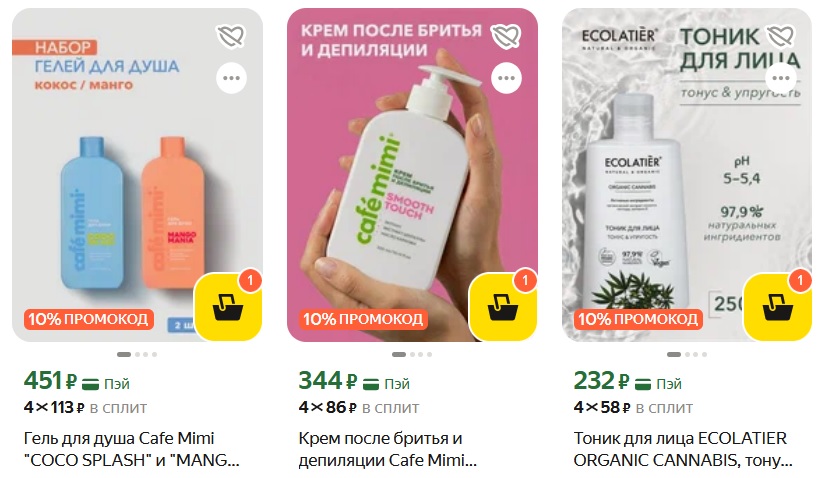Click 10% ПРОМОКОД badge on tonic card
This screenshot has width=822, height=478.
[x=638, y=319]
